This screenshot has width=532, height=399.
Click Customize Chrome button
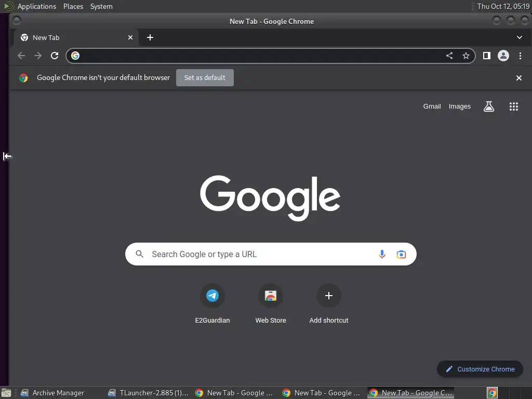(x=480, y=369)
